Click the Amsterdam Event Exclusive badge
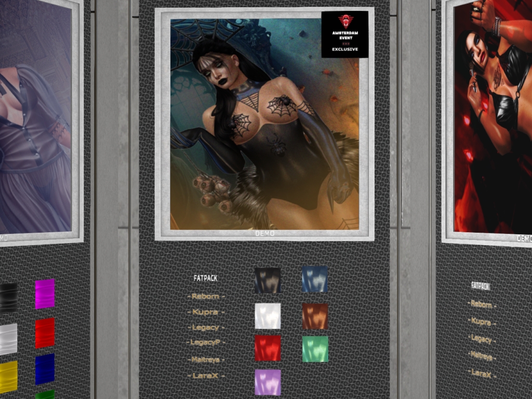 pos(344,34)
